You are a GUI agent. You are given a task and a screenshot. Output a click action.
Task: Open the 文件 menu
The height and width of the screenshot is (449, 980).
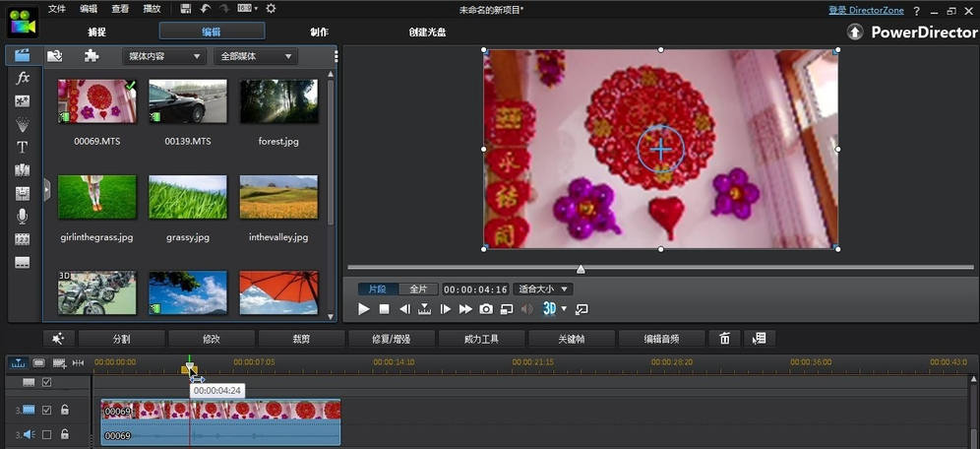(x=57, y=9)
